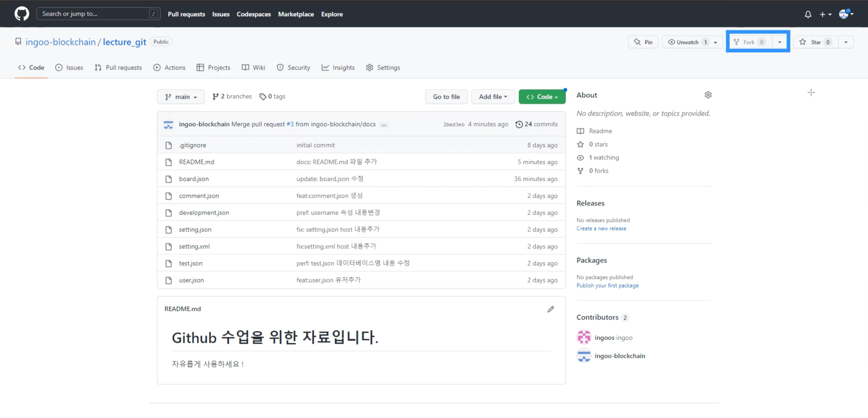The height and width of the screenshot is (418, 868).
Task: Expand commit message ellipsis button
Action: [x=384, y=124]
